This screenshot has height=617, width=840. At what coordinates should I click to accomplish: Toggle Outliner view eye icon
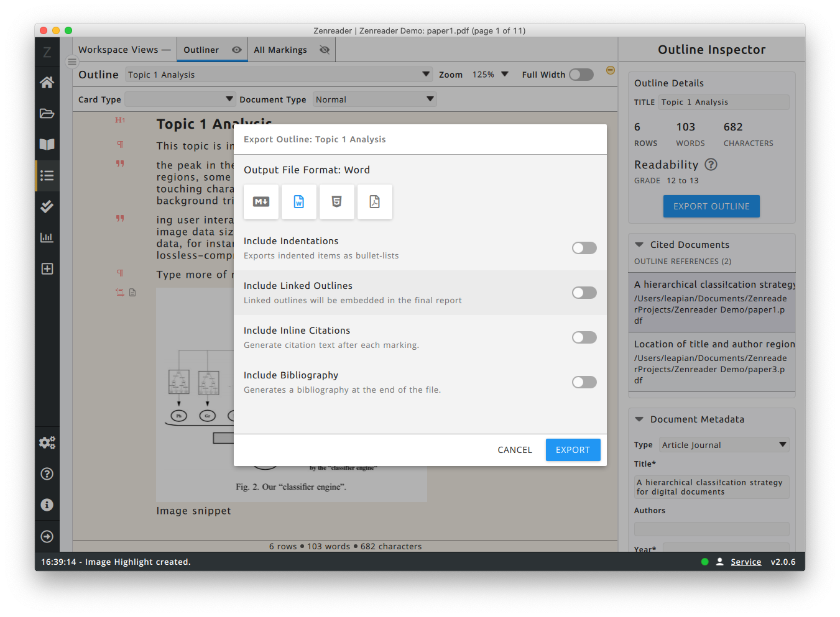point(237,50)
